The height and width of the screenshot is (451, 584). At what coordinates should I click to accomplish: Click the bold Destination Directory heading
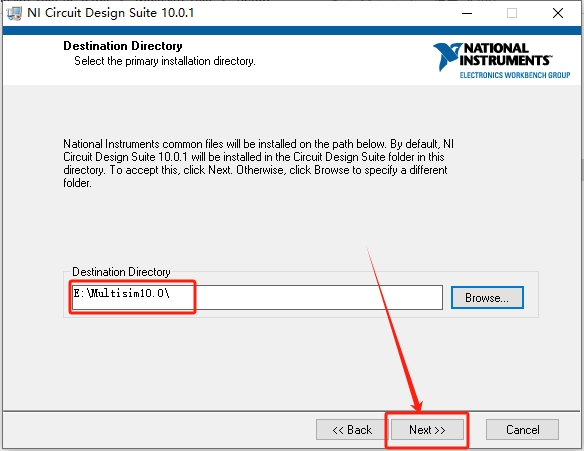[123, 46]
